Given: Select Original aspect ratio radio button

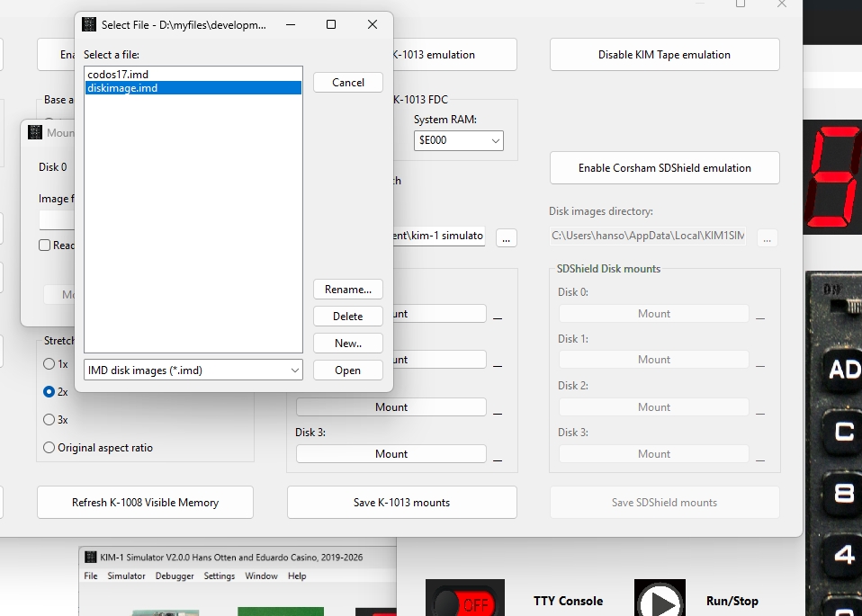Looking at the screenshot, I should click(49, 448).
